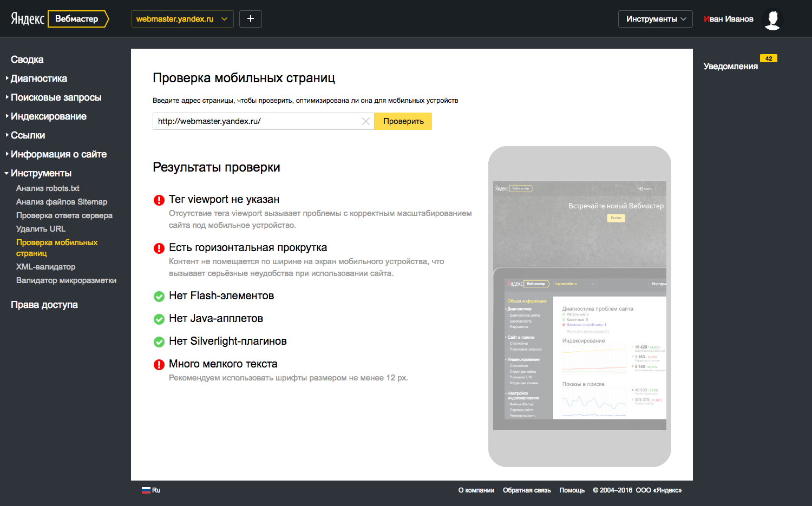Open the Обратная связь footer link
This screenshot has width=812, height=506.
pos(527,490)
